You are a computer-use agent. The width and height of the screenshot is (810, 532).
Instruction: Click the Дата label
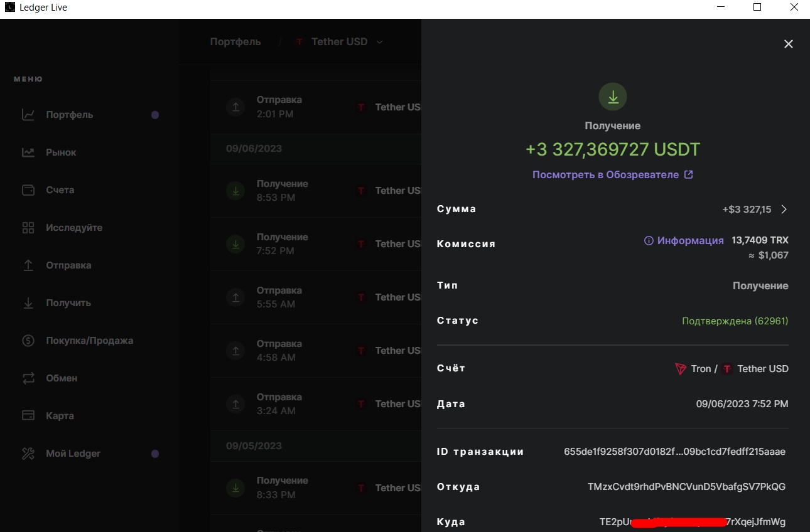point(451,404)
